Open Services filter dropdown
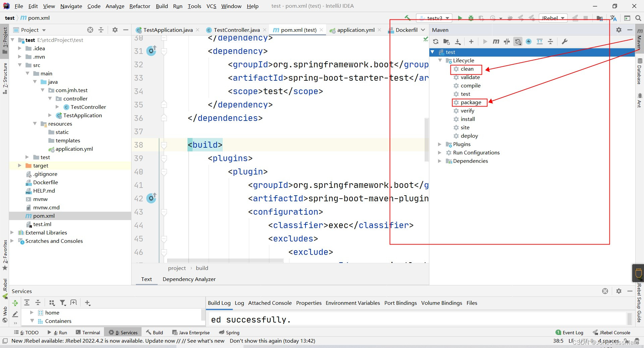644x348 pixels. pos(63,303)
